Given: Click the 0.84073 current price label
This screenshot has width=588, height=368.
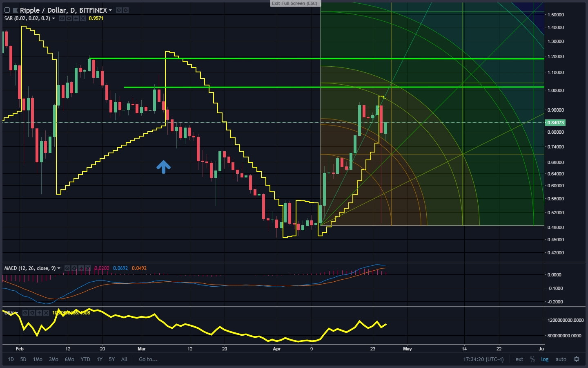Looking at the screenshot, I should 555,123.
